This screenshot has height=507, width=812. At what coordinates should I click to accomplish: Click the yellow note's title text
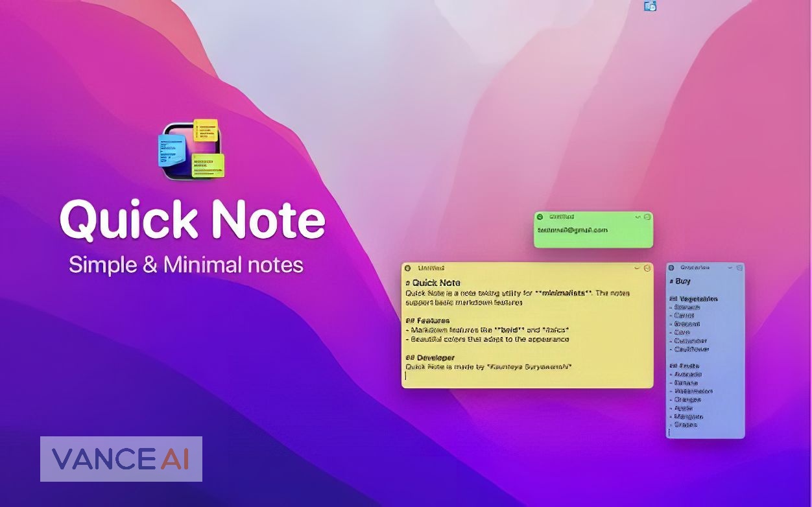pos(431,268)
